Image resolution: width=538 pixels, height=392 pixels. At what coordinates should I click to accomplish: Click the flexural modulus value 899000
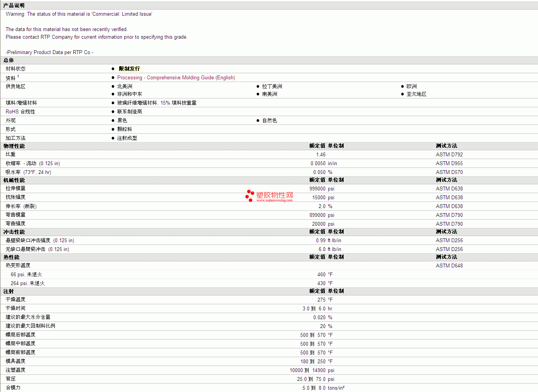click(318, 215)
